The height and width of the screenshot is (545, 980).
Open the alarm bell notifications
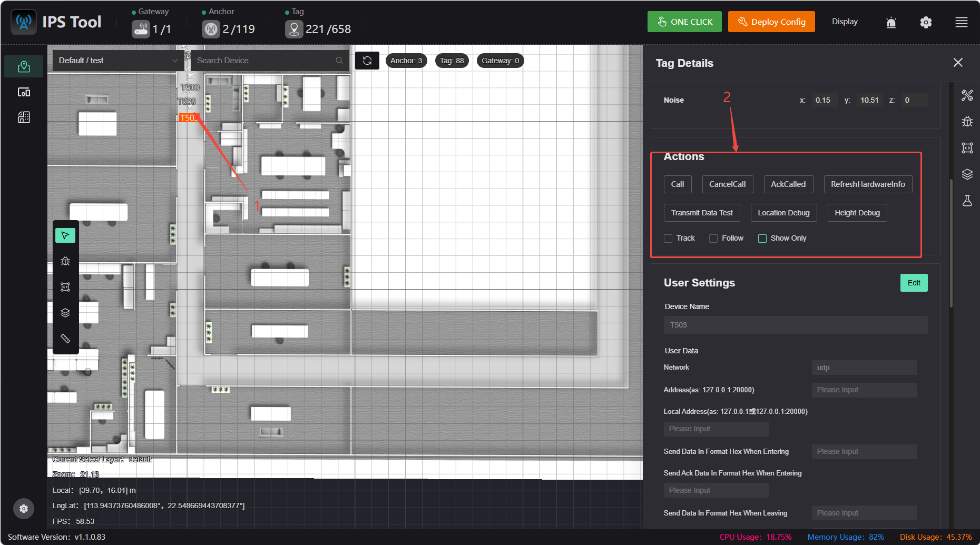pos(891,22)
